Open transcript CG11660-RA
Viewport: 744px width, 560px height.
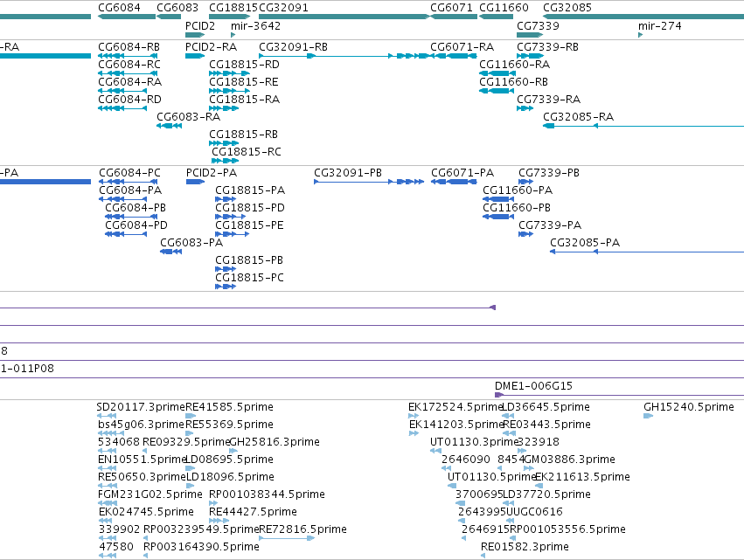pos(514,65)
